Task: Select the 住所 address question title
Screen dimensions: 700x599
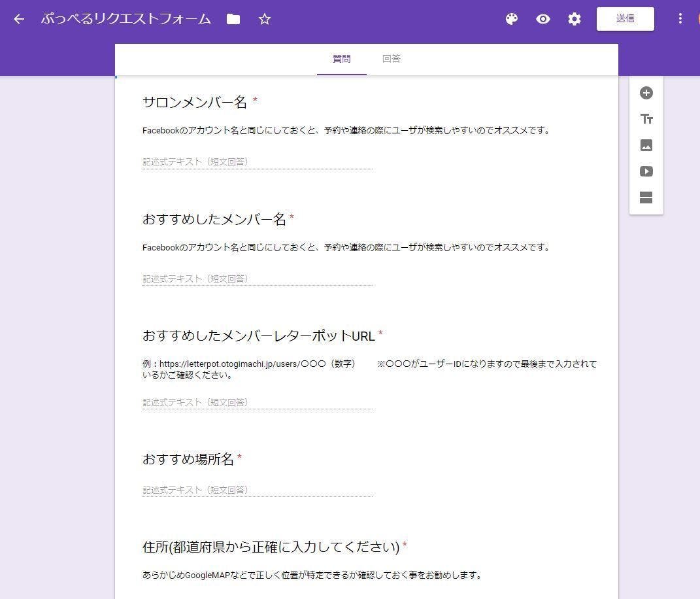Action: [x=271, y=546]
